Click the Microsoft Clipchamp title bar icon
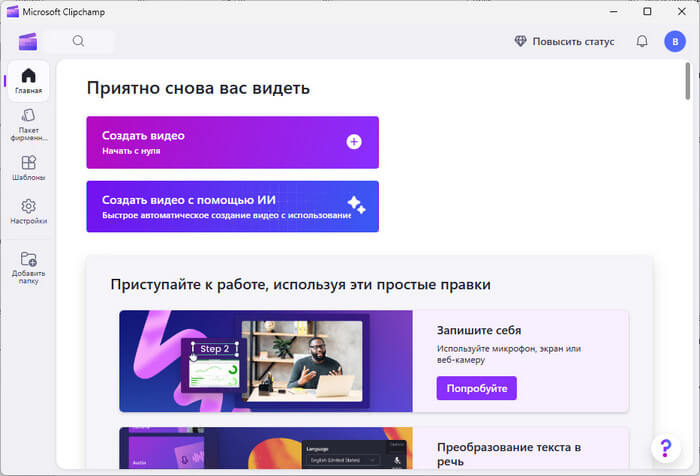 13,12
